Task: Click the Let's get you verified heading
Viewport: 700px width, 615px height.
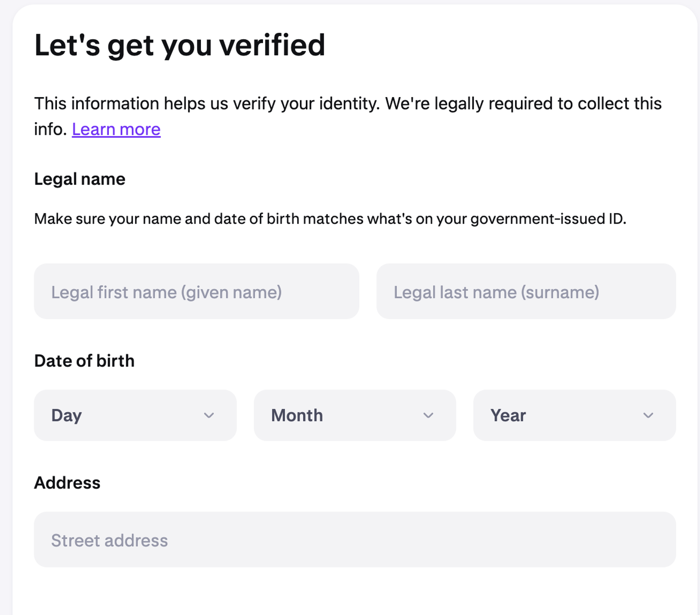Action: pos(180,45)
